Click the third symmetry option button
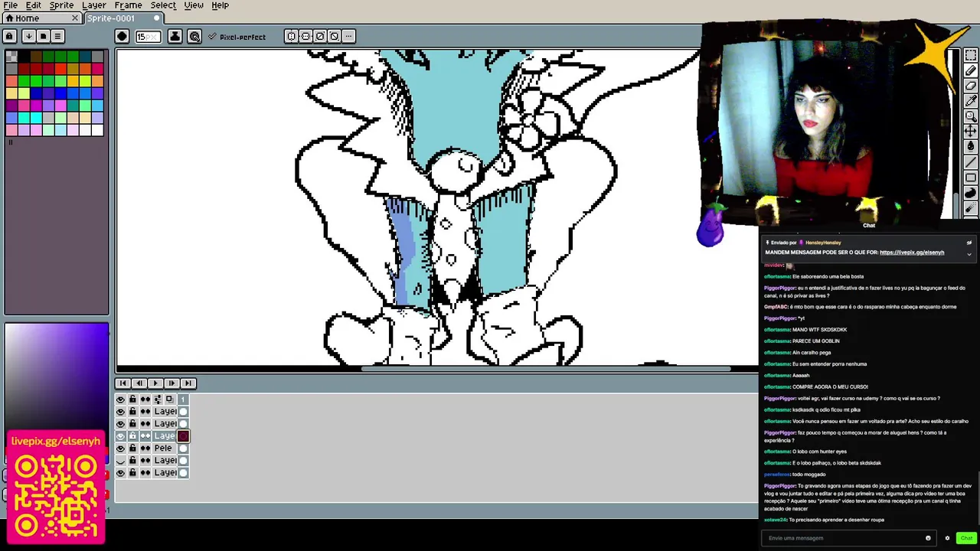980x551 pixels. (320, 36)
